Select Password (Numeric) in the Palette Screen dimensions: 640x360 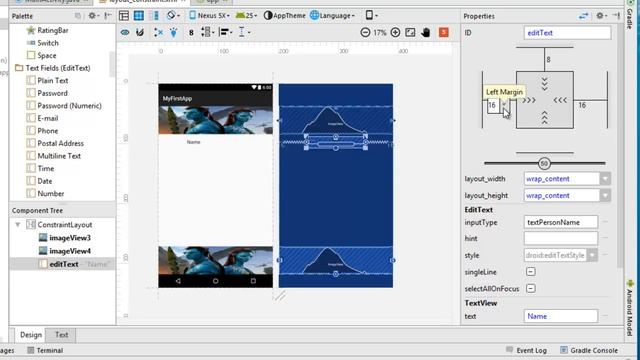tap(69, 106)
